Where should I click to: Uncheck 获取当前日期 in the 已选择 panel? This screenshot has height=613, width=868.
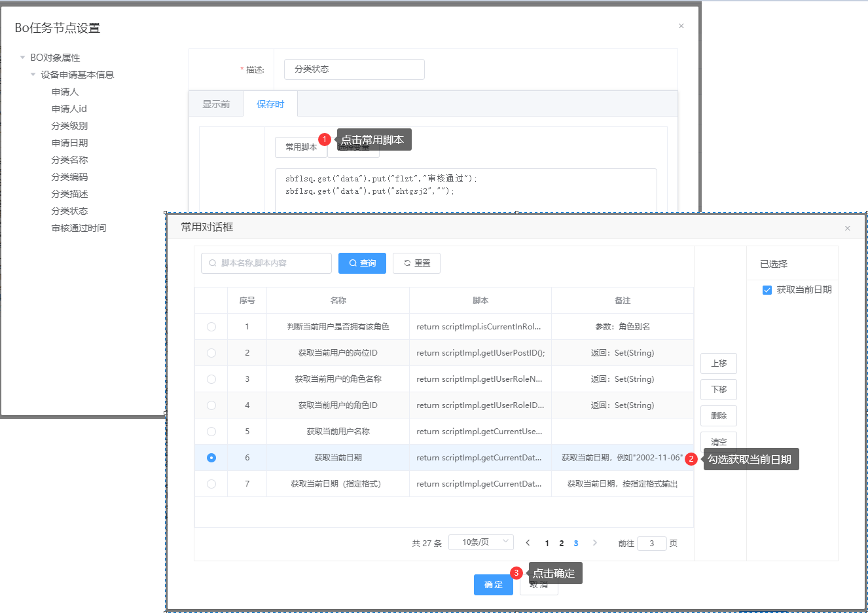click(x=767, y=290)
